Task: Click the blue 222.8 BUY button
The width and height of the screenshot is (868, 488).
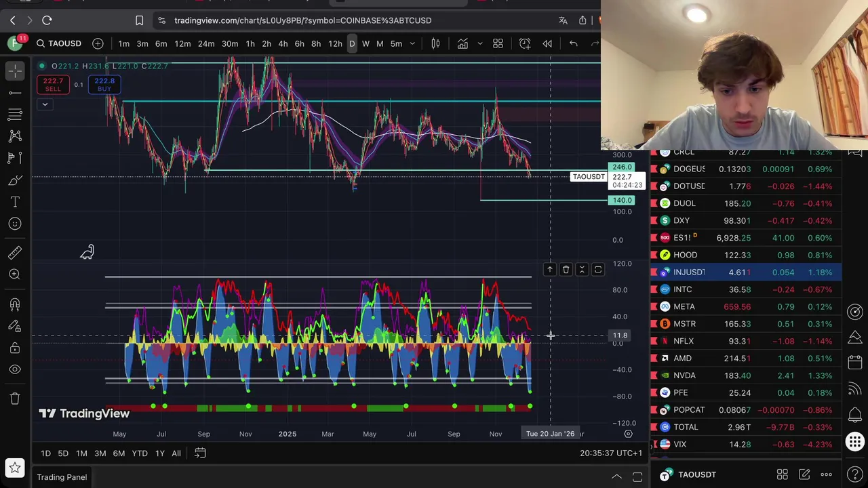Action: click(x=104, y=84)
